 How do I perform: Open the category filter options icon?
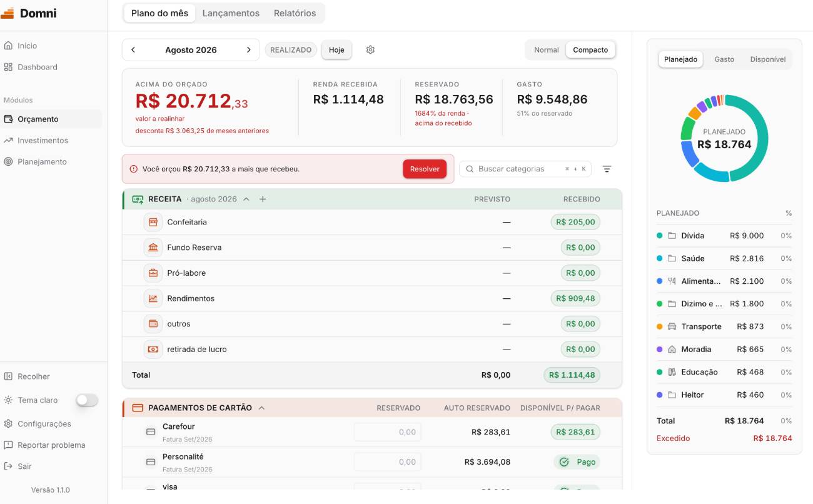pos(607,169)
